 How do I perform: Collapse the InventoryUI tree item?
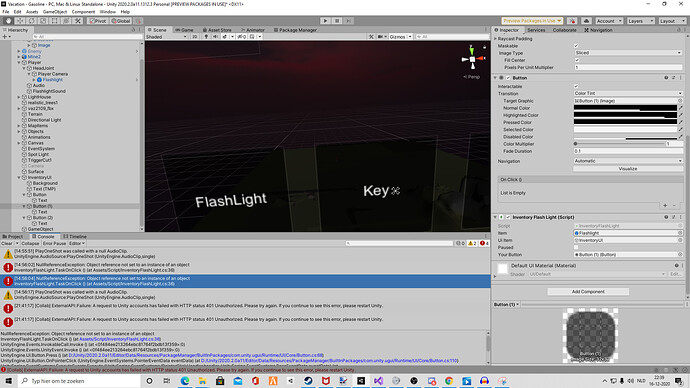point(19,177)
